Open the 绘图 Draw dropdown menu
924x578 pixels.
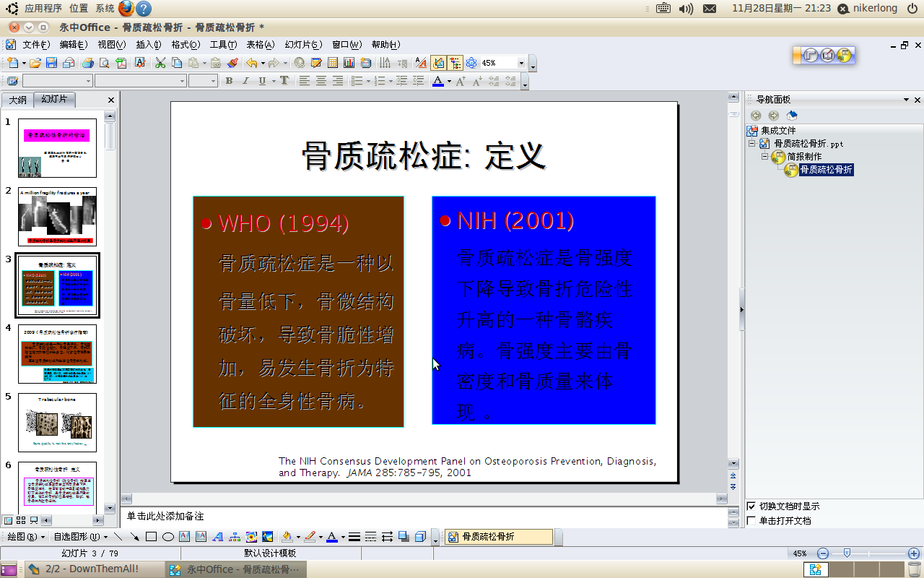tap(26, 537)
